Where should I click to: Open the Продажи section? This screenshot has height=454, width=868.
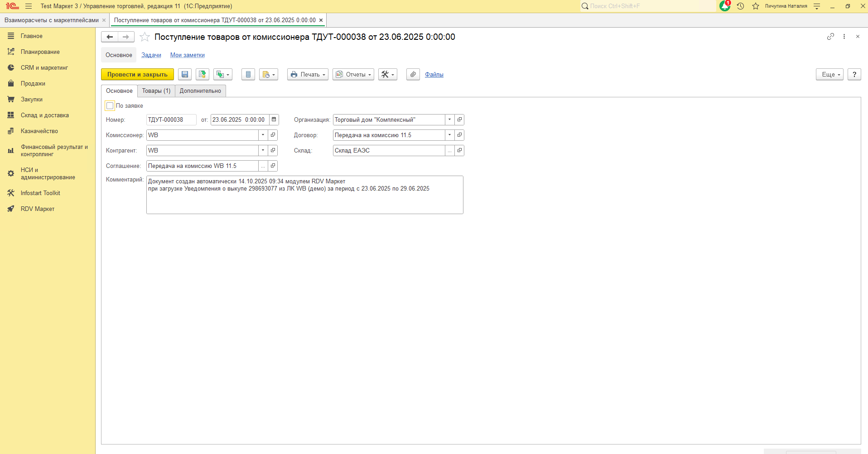pos(33,84)
